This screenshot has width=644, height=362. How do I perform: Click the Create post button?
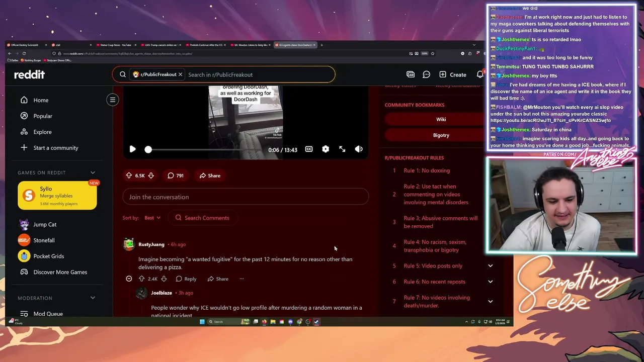(x=453, y=74)
